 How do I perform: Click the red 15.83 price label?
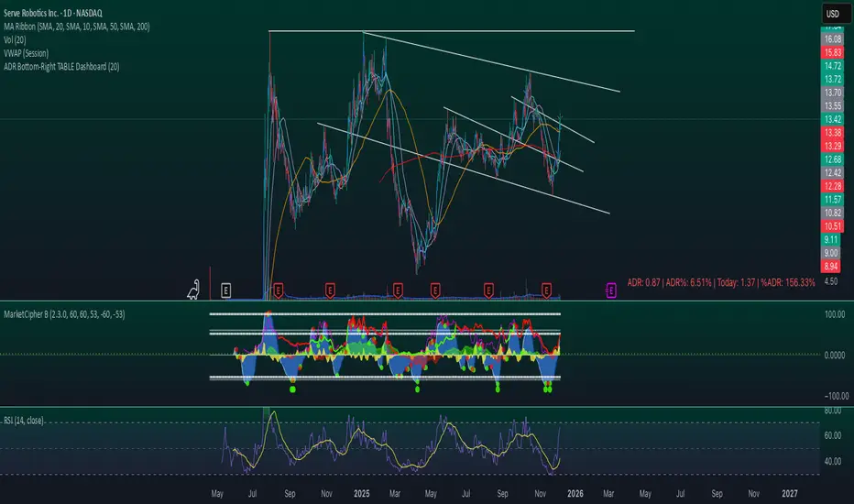(832, 52)
